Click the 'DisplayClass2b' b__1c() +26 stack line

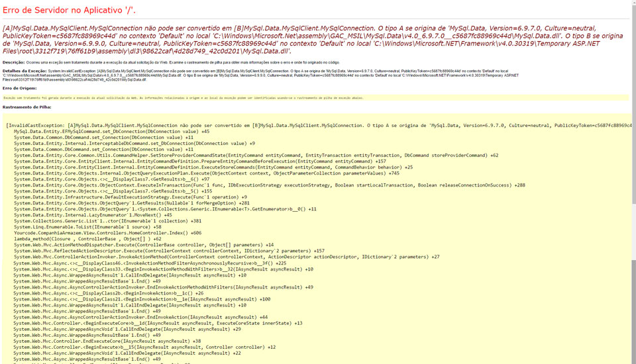[109, 293]
